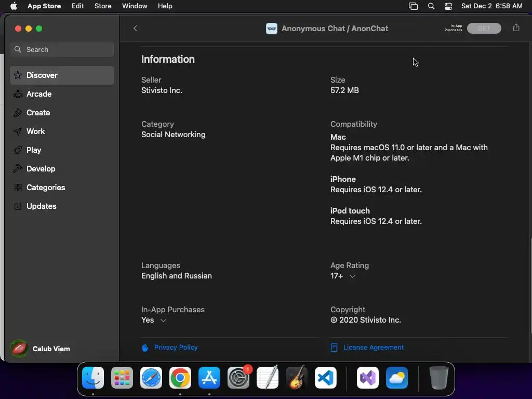Go back using the back chevron
The width and height of the screenshot is (532, 399).
(x=135, y=28)
